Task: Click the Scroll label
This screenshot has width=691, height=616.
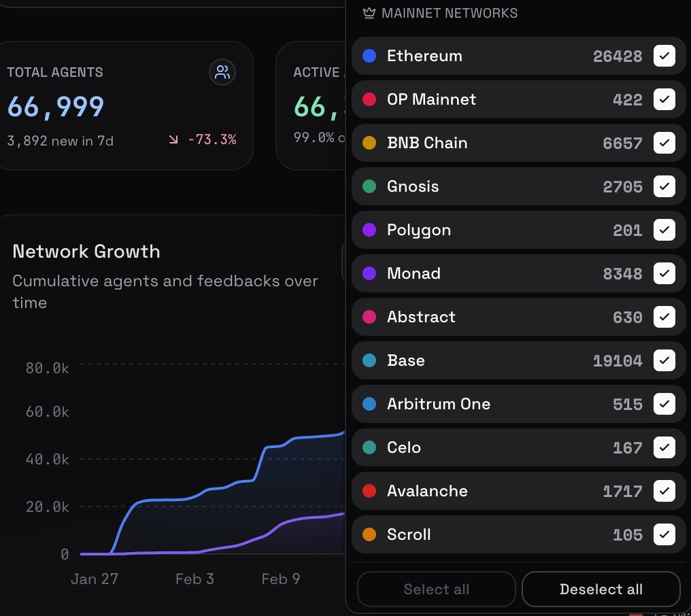Action: coord(409,534)
